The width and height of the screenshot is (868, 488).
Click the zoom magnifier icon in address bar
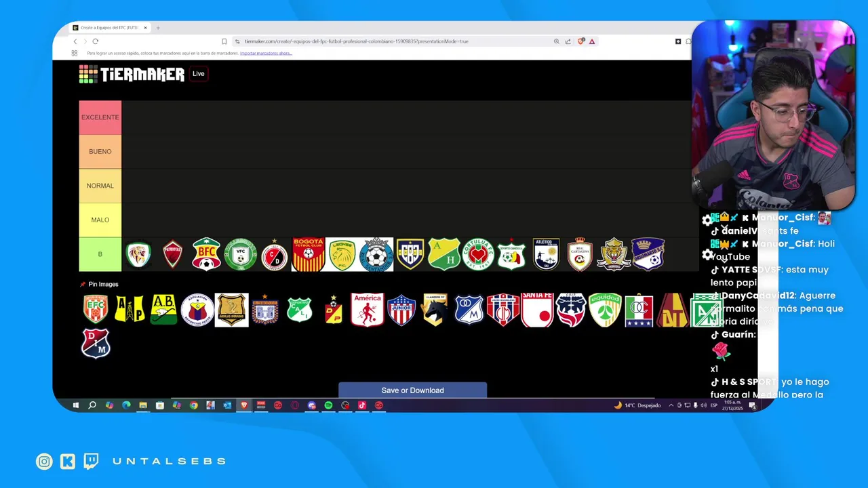tap(557, 41)
